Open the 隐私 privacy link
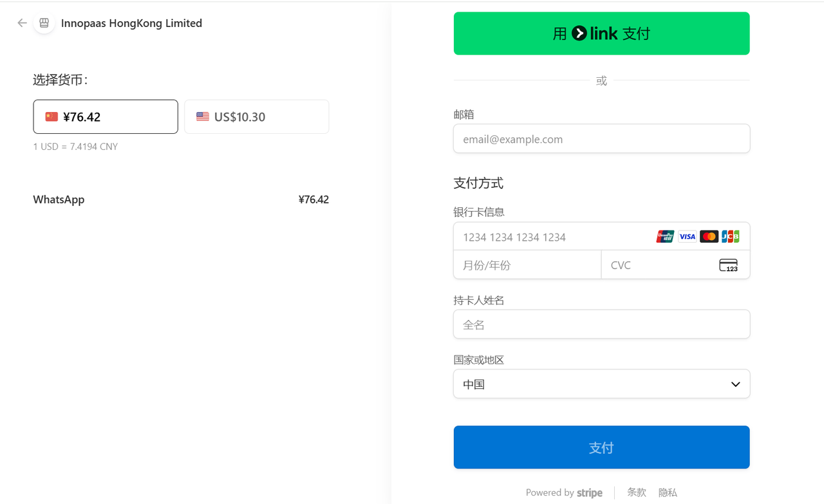This screenshot has height=504, width=824. click(x=668, y=492)
